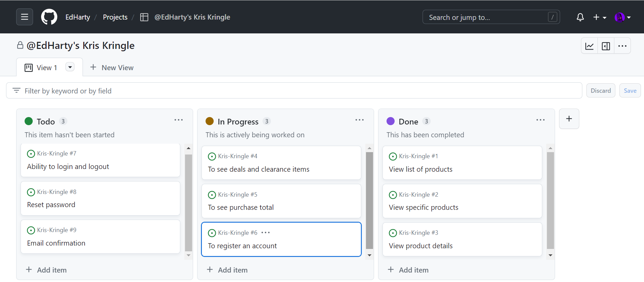644x282 pixels.
Task: Open the project Insights chart icon
Action: pyautogui.click(x=589, y=46)
